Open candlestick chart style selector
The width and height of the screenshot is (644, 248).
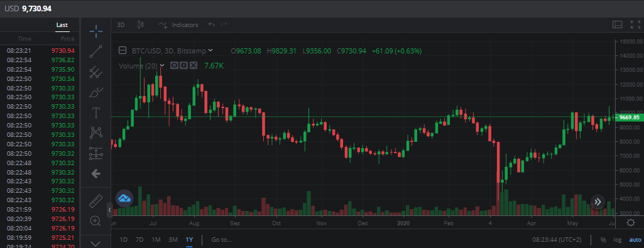coord(141,24)
